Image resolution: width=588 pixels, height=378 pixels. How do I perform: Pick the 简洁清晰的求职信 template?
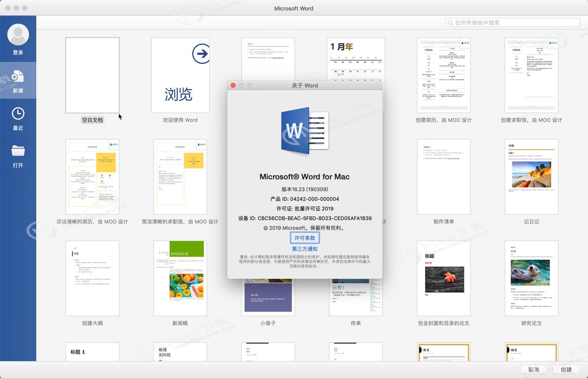pyautogui.click(x=180, y=177)
